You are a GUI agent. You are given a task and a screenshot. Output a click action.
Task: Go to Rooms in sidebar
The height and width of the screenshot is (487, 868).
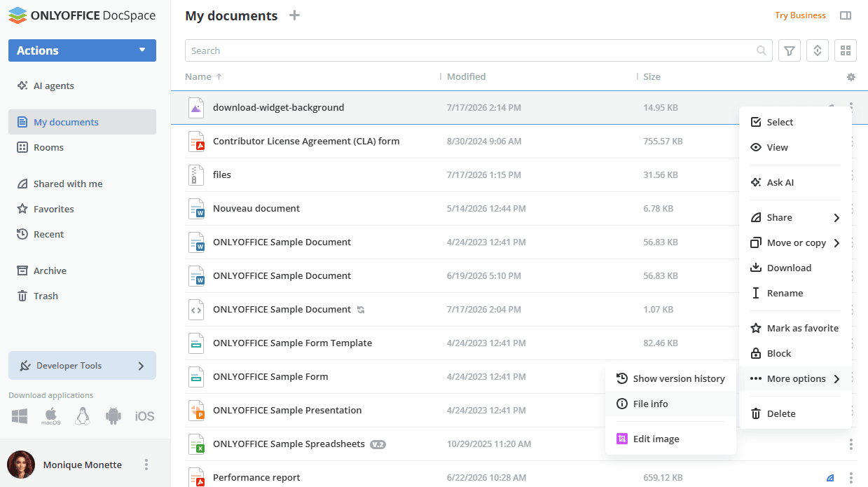point(82,147)
